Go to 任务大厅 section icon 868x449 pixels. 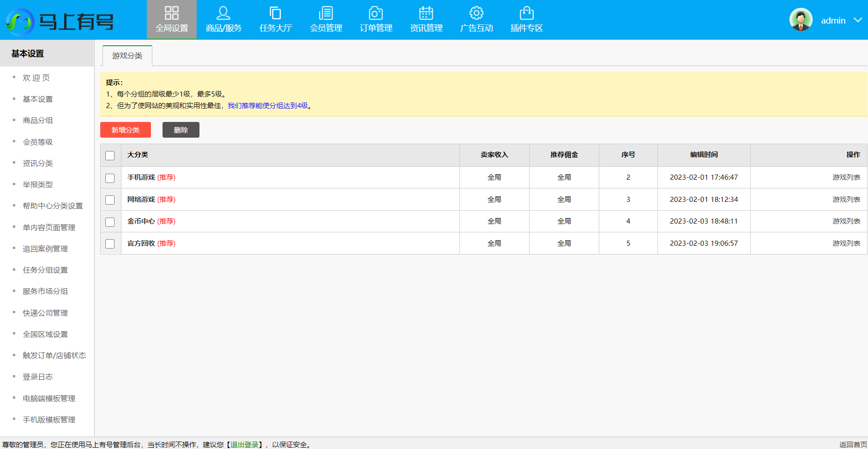coord(275,13)
